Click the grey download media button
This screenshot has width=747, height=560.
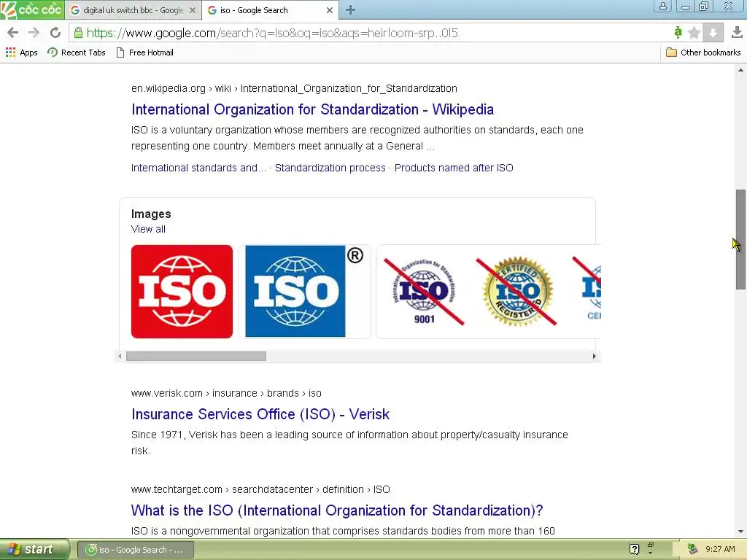tap(713, 32)
